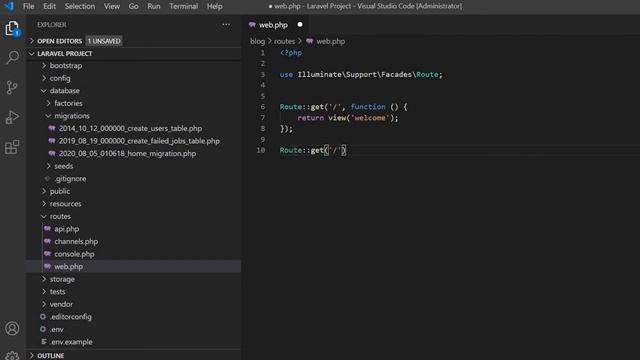Collapse the routes folder
This screenshot has width=640, height=360.
(44, 216)
